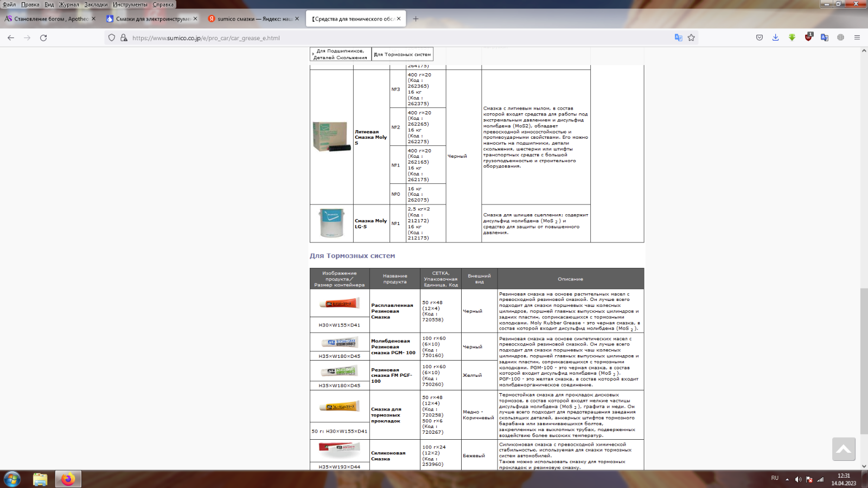The image size is (868, 488).
Task: Close the Яндекс 'sumico смазки' tab
Action: tap(297, 19)
